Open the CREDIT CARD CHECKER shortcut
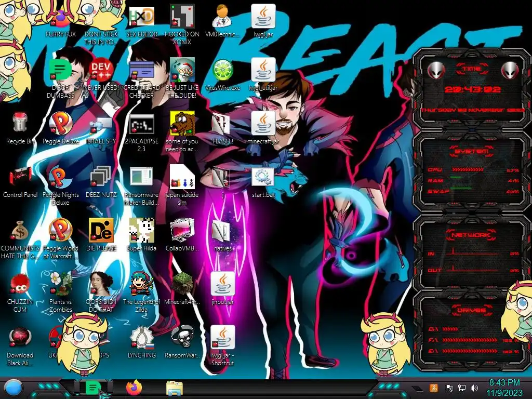 coord(141,70)
